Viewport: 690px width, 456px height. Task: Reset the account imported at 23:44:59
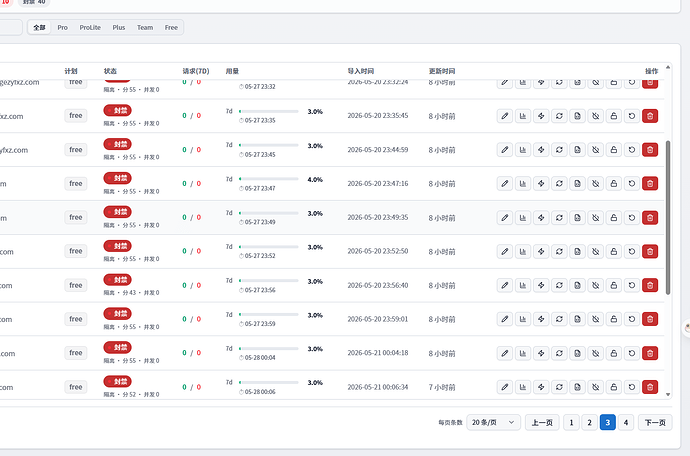tap(631, 150)
